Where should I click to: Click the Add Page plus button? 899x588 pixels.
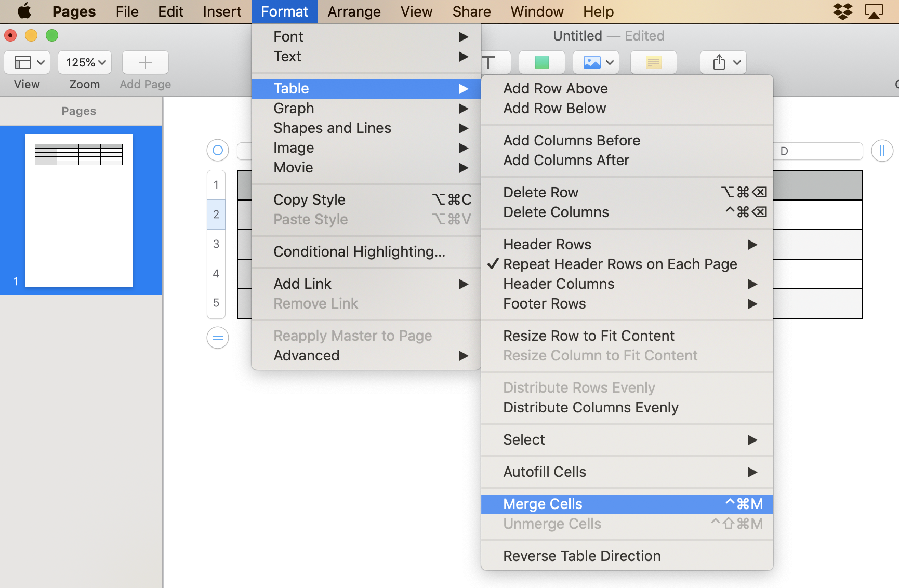(x=146, y=62)
